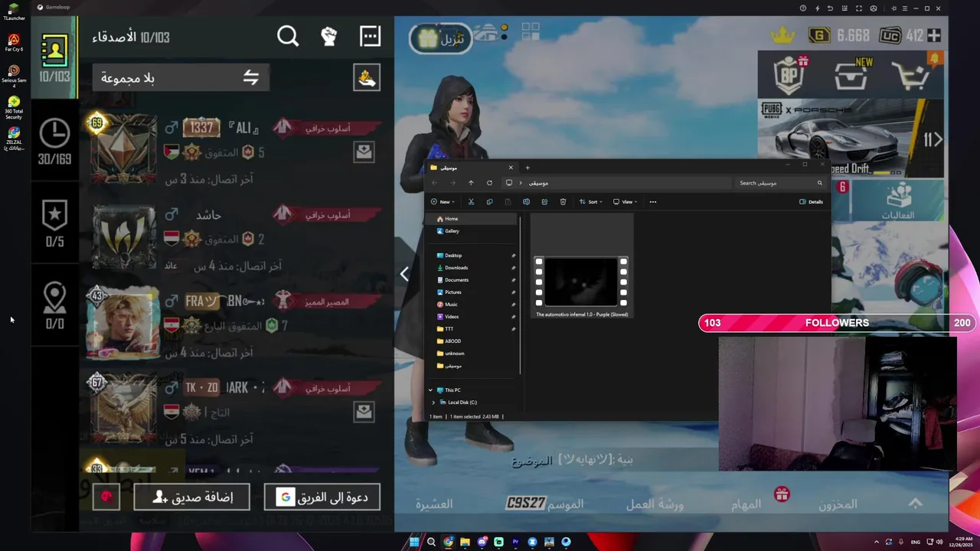The height and width of the screenshot is (551, 980).
Task: Open the inventory tab at bottom
Action: click(x=838, y=504)
